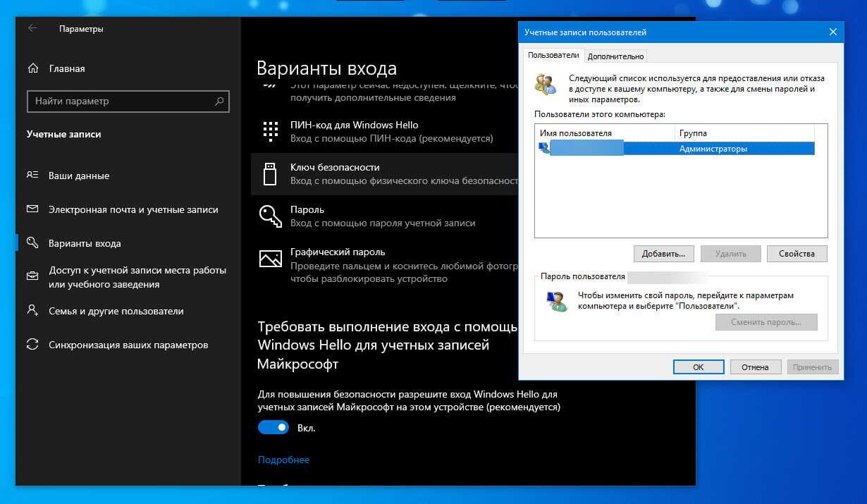Click the search magnifier in Найти параметр

tap(220, 102)
